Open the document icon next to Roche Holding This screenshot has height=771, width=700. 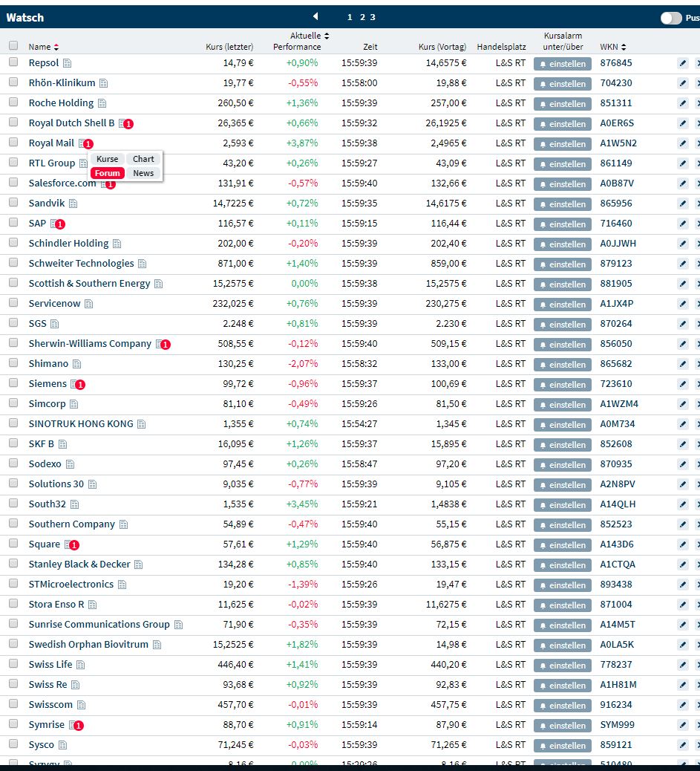[102, 104]
